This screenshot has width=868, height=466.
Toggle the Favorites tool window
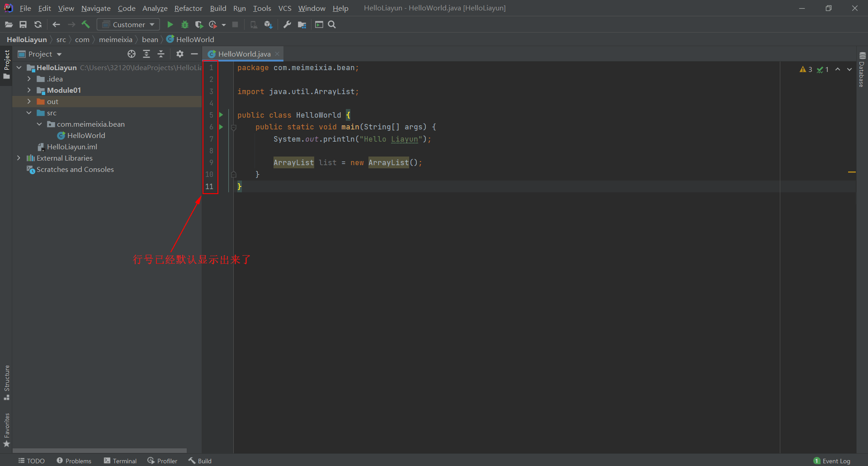pyautogui.click(x=6, y=430)
